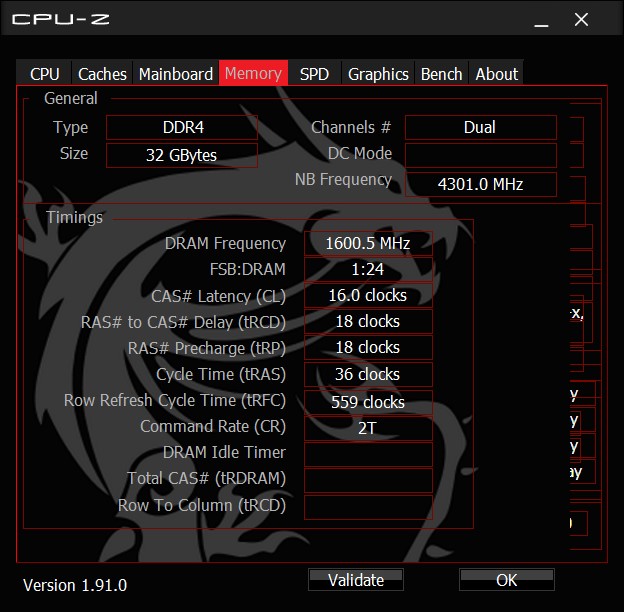Open the Caches tab
Viewport: 624px width, 612px height.
(x=102, y=73)
